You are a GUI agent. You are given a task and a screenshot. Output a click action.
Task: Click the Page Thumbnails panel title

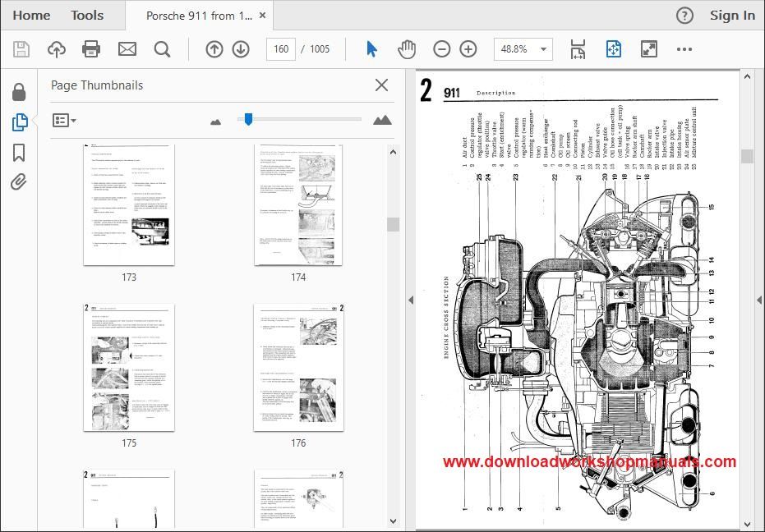coord(97,85)
